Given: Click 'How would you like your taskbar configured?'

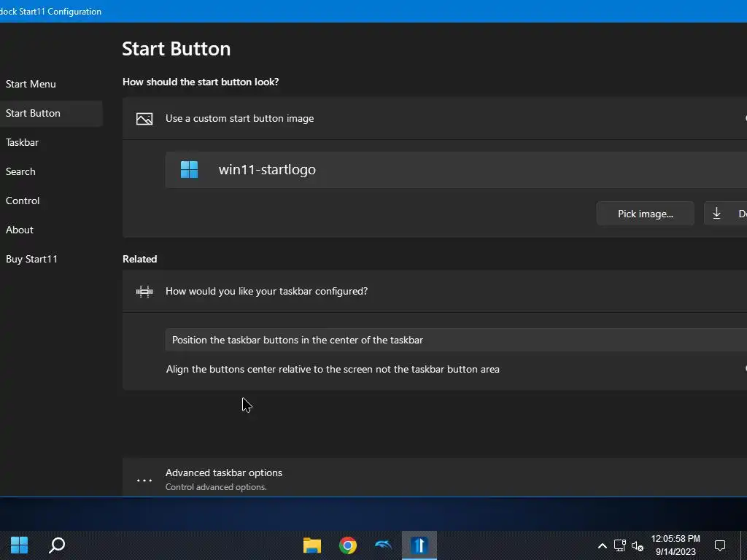Looking at the screenshot, I should coord(266,292).
